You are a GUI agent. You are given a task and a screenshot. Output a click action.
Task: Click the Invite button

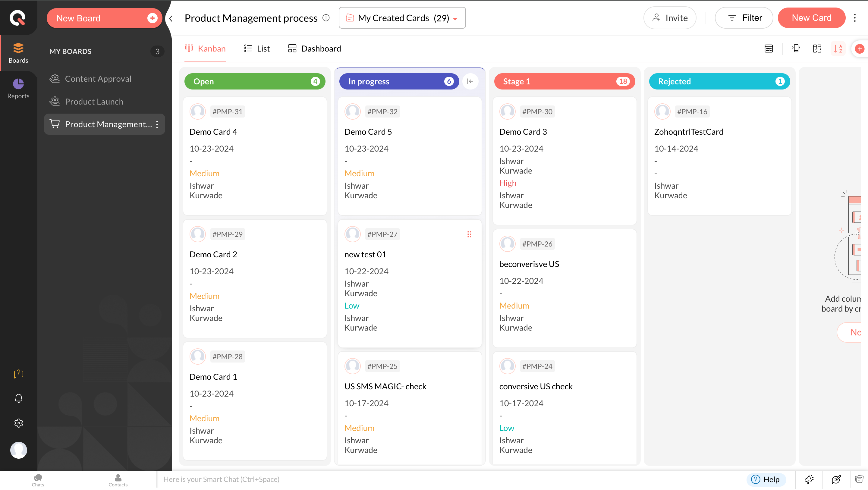(670, 18)
